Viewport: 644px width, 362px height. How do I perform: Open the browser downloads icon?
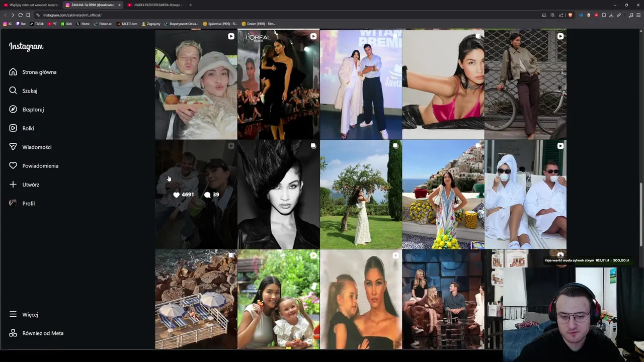pos(611,15)
